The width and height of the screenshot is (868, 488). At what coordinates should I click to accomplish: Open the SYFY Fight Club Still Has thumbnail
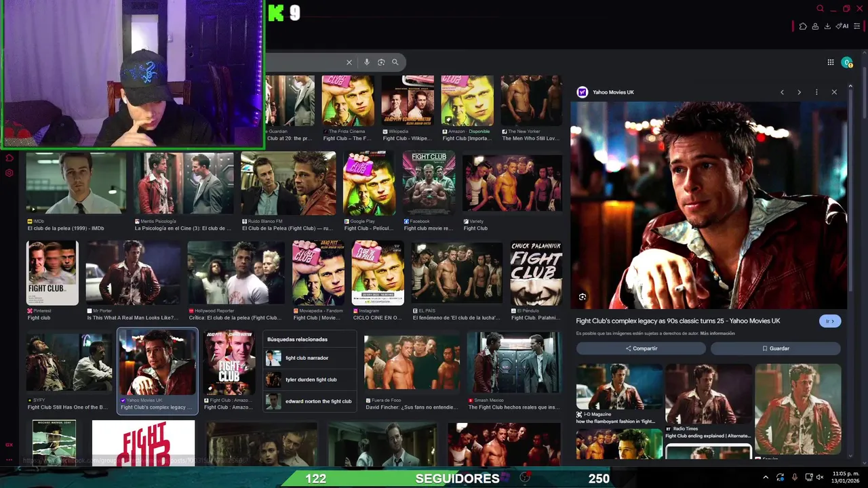69,363
